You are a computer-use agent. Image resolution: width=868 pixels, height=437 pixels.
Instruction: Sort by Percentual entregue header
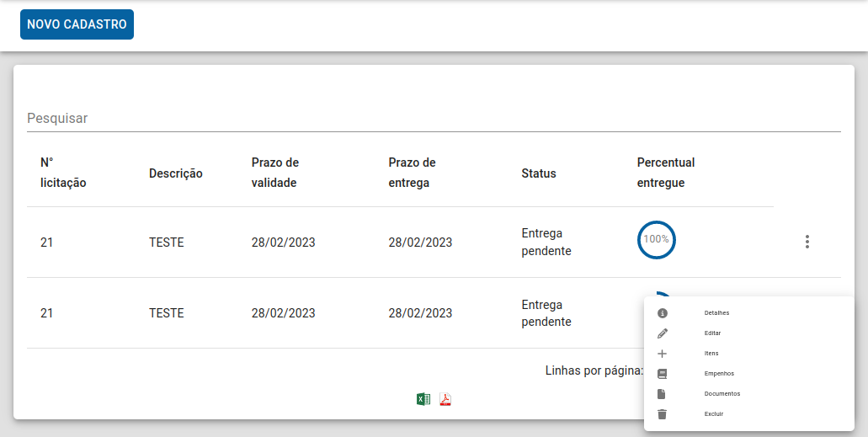pyautogui.click(x=666, y=173)
